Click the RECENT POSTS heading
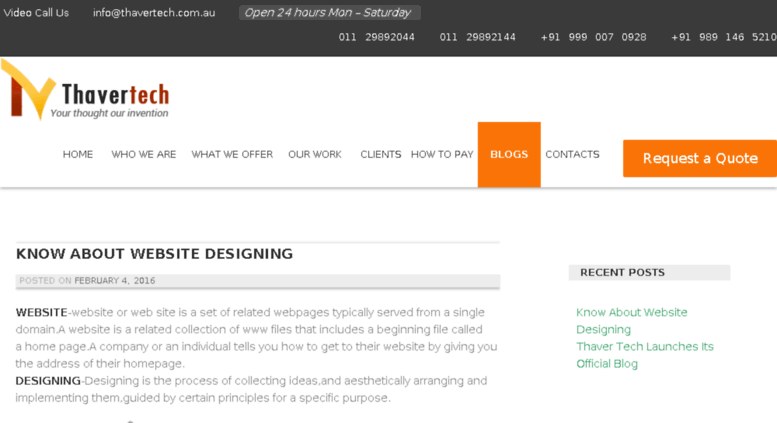777x423 pixels. (x=622, y=272)
